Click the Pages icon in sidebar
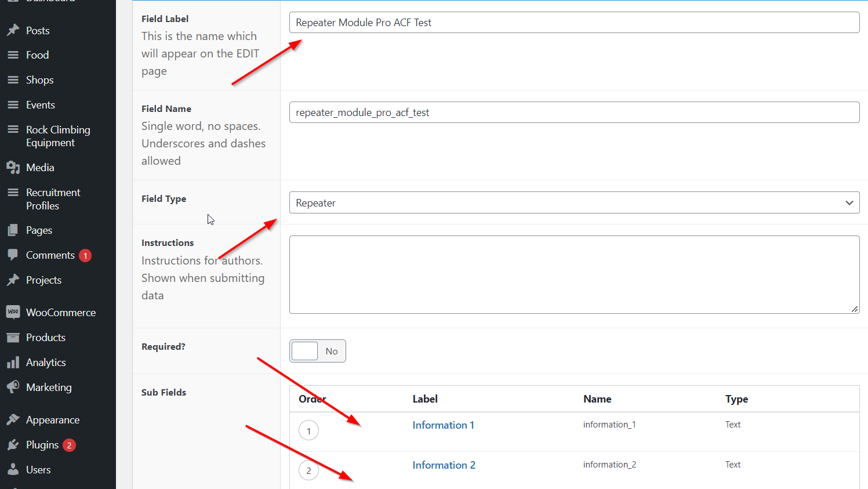The image size is (868, 489). [13, 230]
